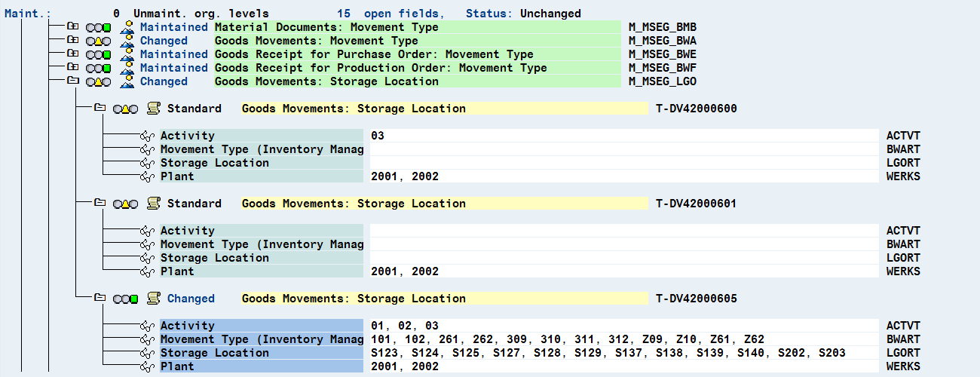The image size is (980, 377).
Task: Select 'Material Documents: Movement Type' row
Action: click(x=416, y=27)
